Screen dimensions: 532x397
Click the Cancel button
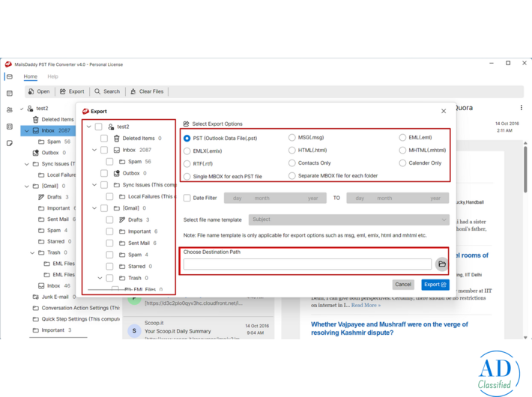coord(403,285)
